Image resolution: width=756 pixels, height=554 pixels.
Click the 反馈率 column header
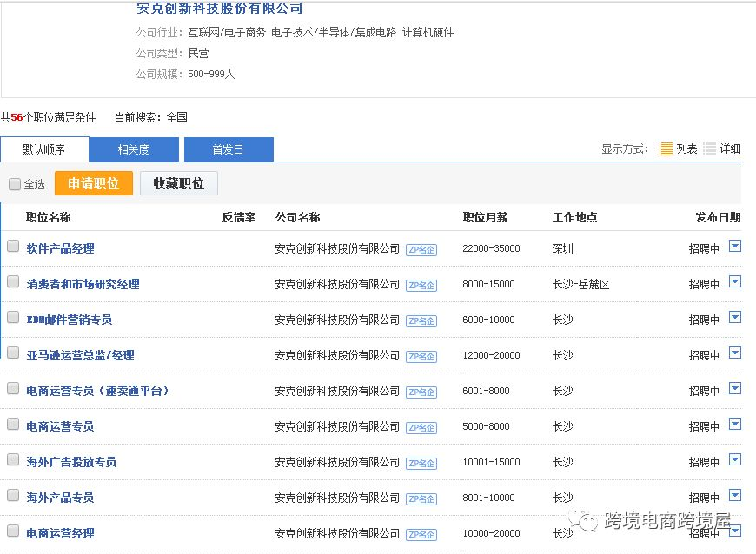tap(239, 218)
